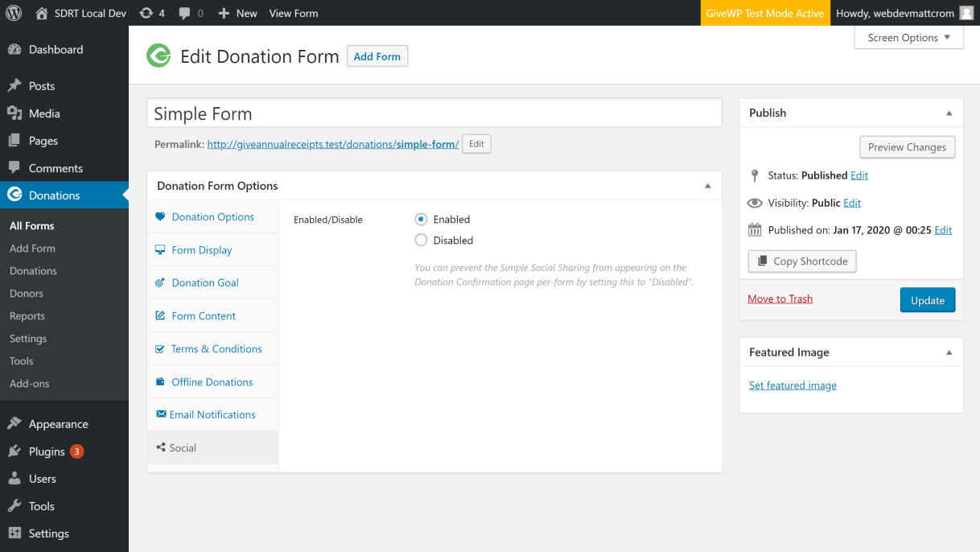
Task: Click View Form in admin bar
Action: click(294, 13)
